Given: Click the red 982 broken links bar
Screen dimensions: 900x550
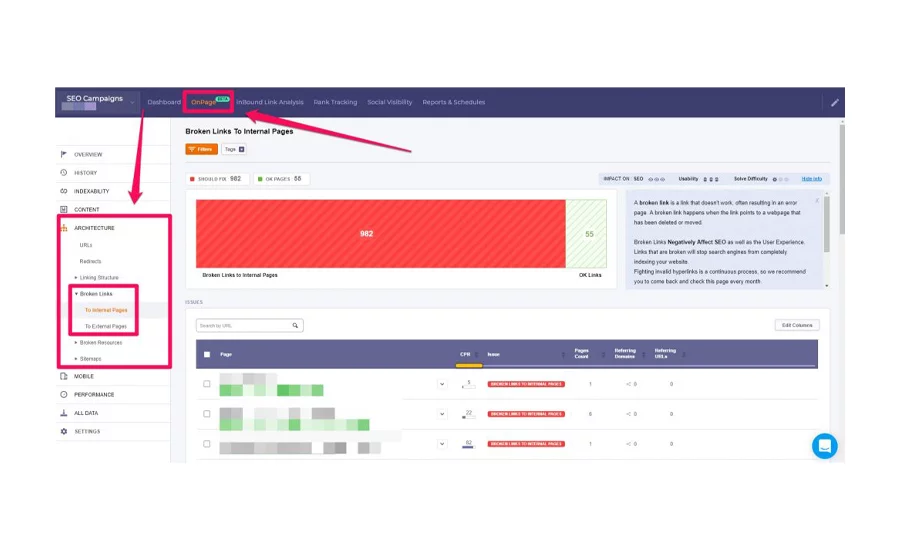Looking at the screenshot, I should tap(381, 234).
